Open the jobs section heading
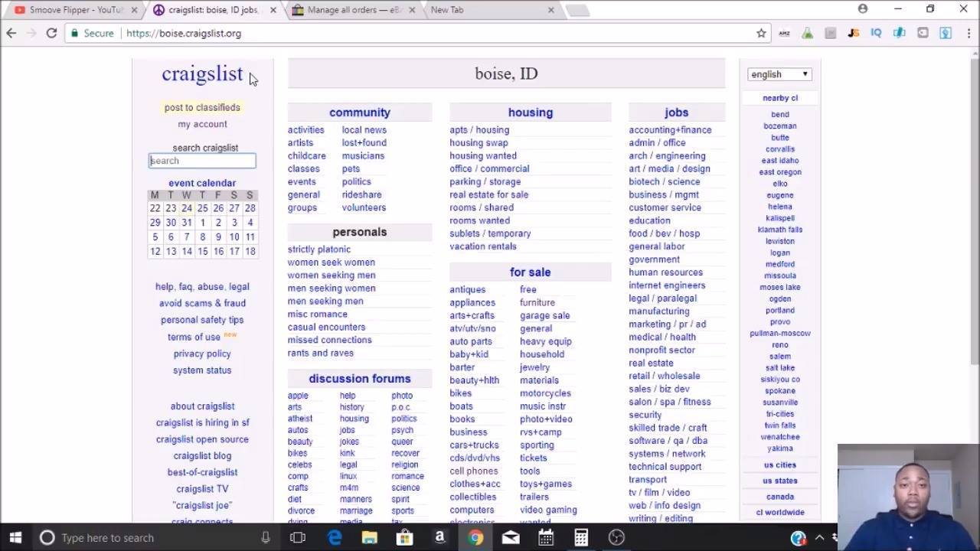The image size is (980, 551). point(677,112)
